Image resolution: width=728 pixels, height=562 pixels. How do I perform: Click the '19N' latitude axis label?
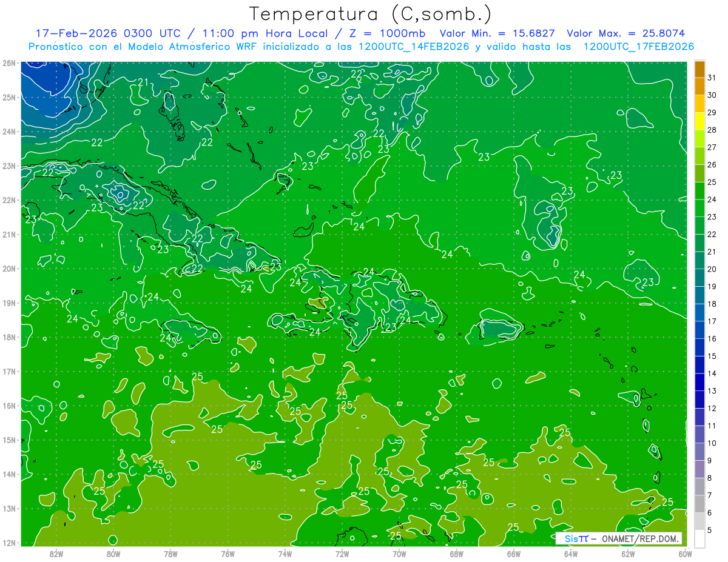tap(8, 303)
